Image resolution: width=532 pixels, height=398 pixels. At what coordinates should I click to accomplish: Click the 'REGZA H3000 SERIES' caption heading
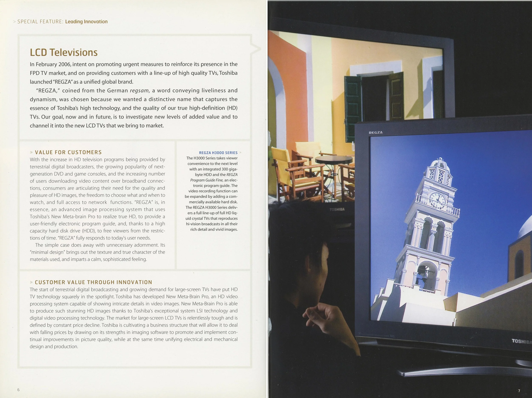pos(218,153)
